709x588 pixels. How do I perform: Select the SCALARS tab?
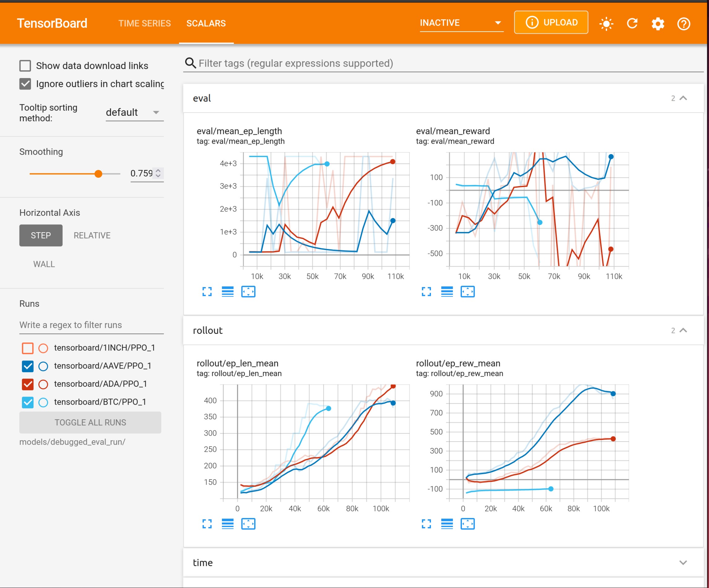(x=206, y=23)
